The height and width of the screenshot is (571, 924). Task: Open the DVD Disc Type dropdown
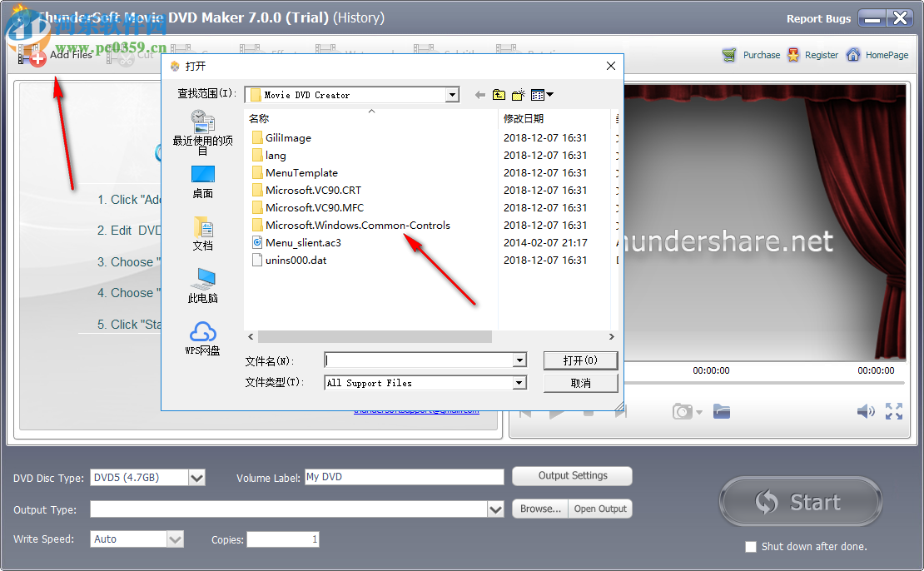pyautogui.click(x=196, y=477)
